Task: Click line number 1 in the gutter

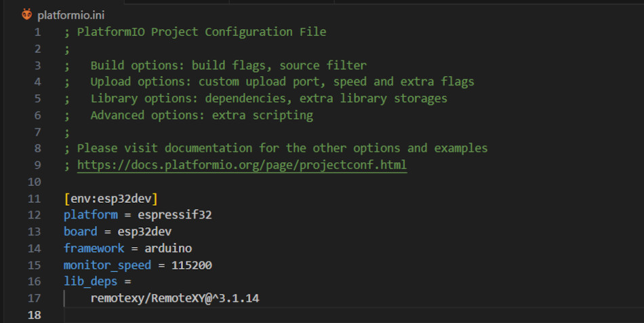Action: coord(38,32)
